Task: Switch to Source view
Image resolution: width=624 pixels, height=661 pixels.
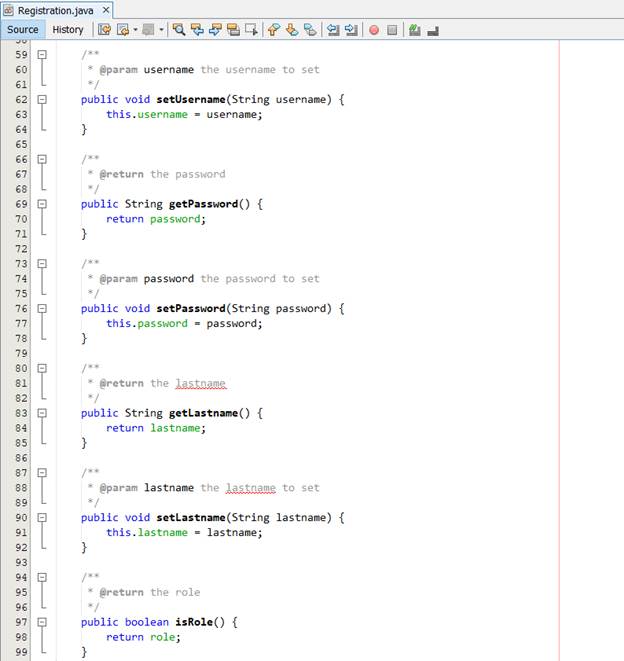Action: (23, 30)
